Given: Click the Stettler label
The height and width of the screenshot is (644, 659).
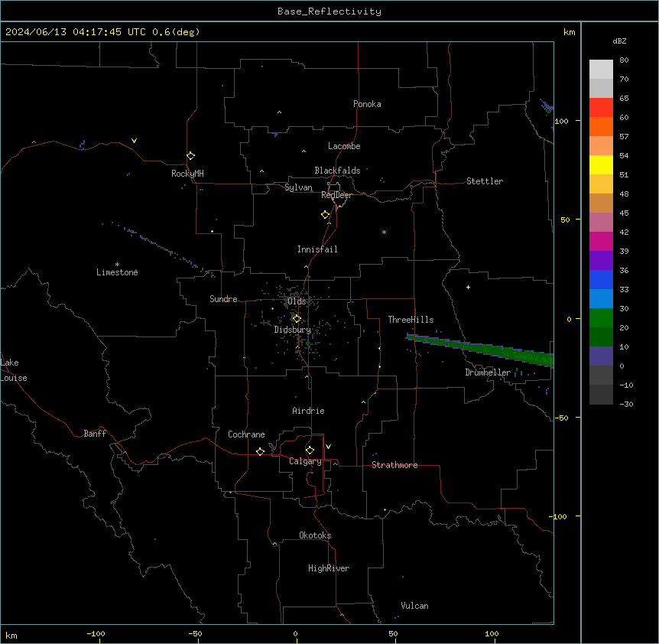Looking at the screenshot, I should pos(485,181).
